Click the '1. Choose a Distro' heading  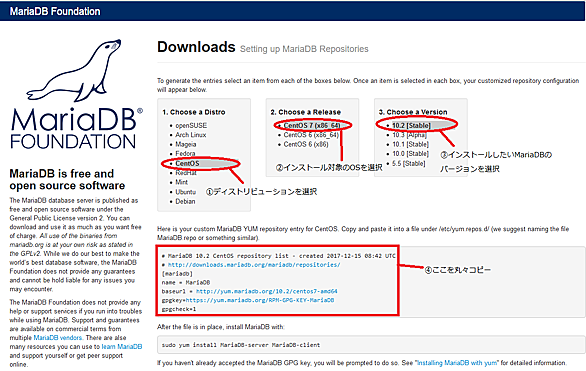click(x=194, y=112)
